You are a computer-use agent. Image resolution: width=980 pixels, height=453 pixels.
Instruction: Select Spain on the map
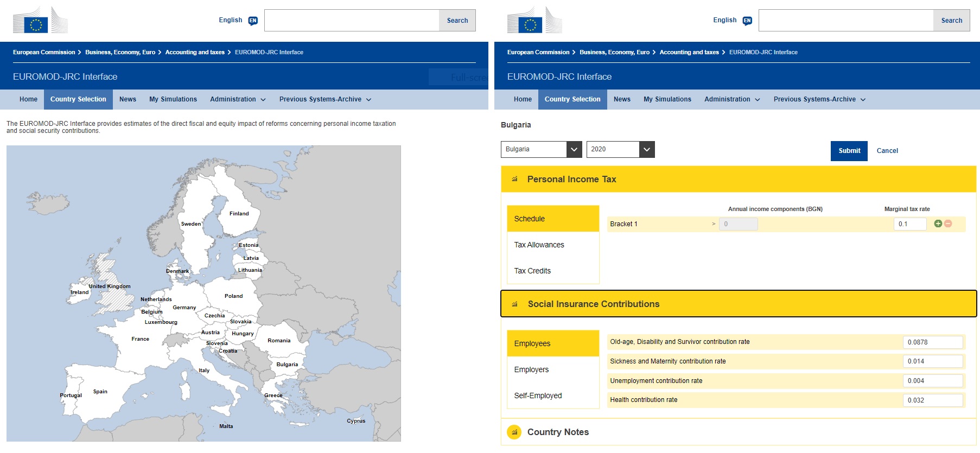tap(100, 392)
